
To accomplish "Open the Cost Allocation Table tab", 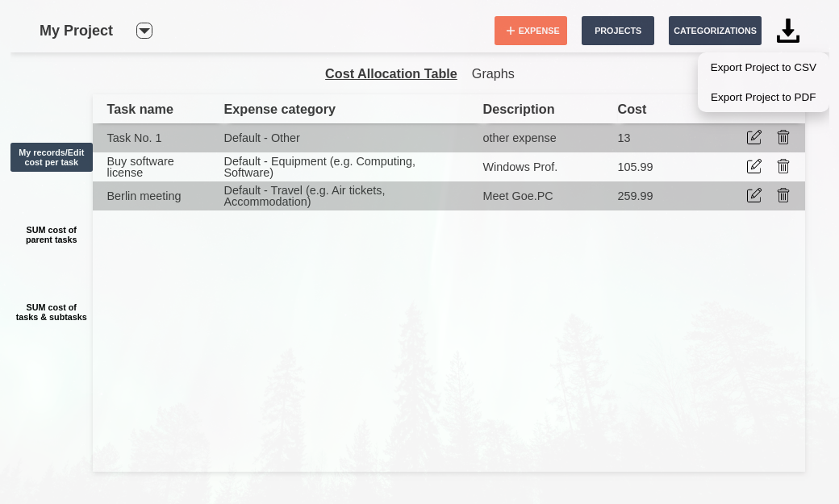I will tap(391, 74).
